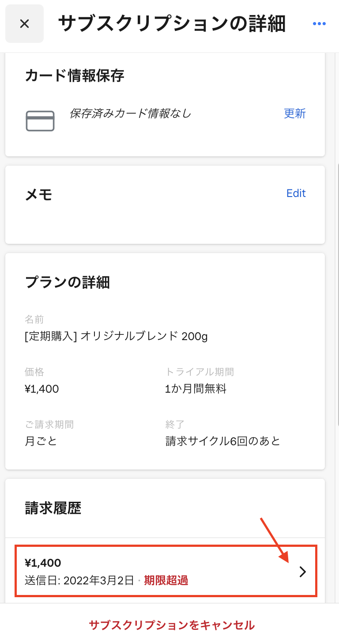The height and width of the screenshot is (644, 339).
Task: Click the credit card icon
Action: point(40,121)
